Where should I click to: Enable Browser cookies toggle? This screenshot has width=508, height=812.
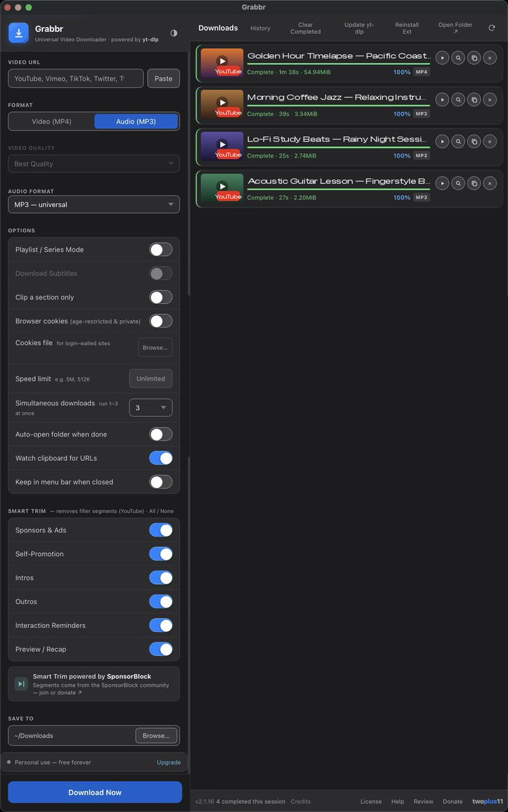tap(161, 321)
